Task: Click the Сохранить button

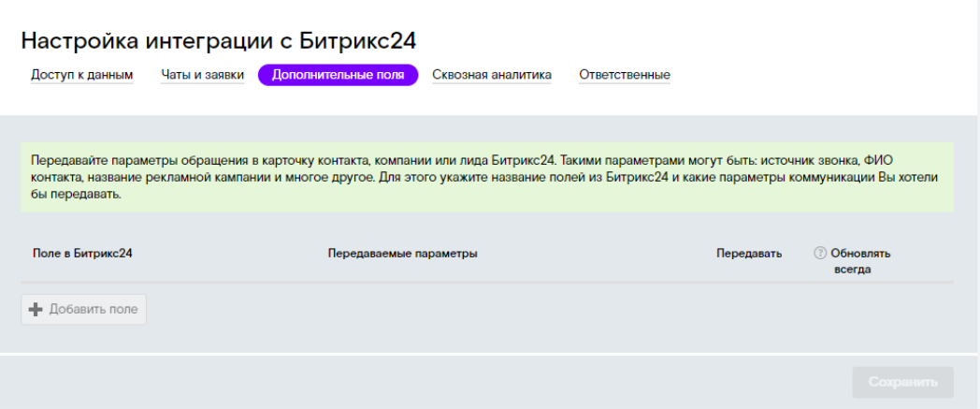Action: click(x=902, y=382)
